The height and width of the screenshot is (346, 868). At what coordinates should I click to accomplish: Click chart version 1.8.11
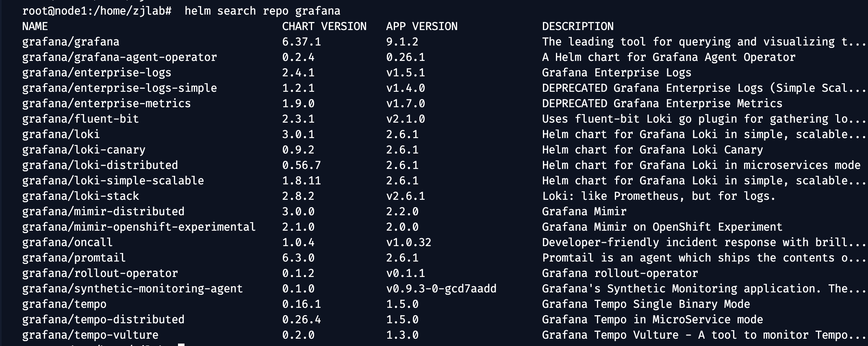(301, 181)
